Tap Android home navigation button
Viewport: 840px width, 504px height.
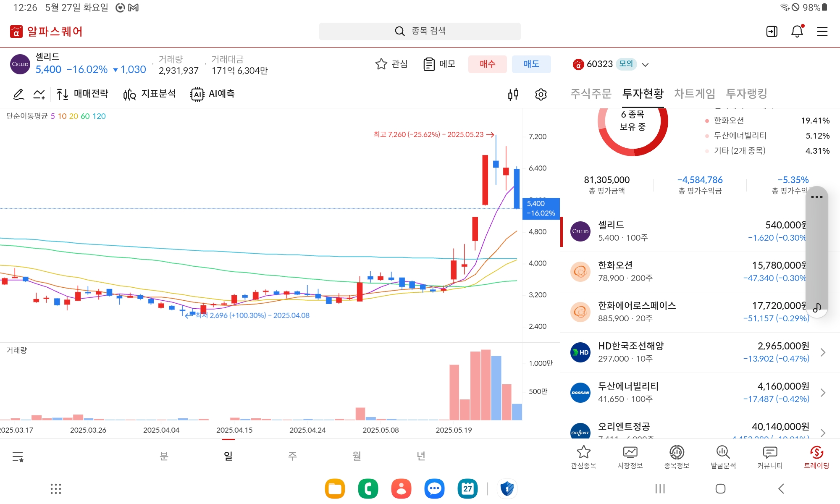pyautogui.click(x=720, y=488)
